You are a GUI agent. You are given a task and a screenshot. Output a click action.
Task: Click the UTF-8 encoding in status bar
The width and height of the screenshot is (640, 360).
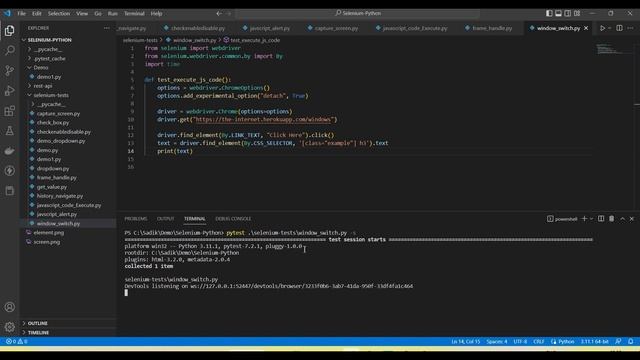click(520, 341)
